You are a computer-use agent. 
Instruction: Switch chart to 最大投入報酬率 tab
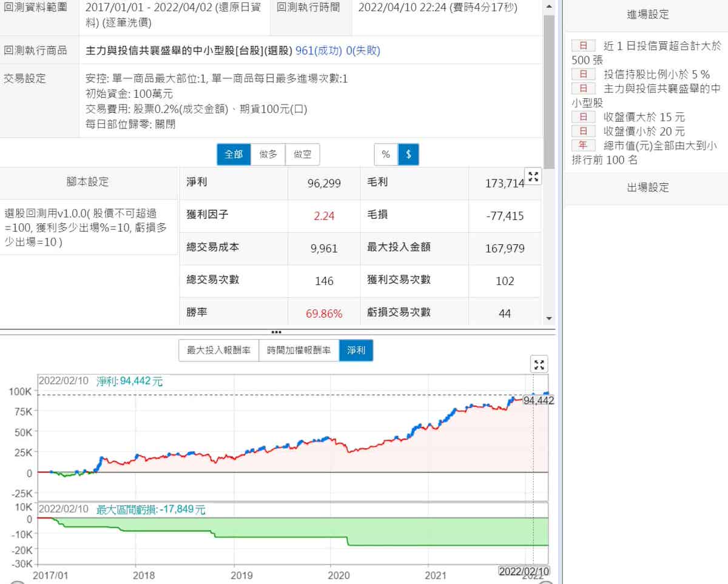218,351
